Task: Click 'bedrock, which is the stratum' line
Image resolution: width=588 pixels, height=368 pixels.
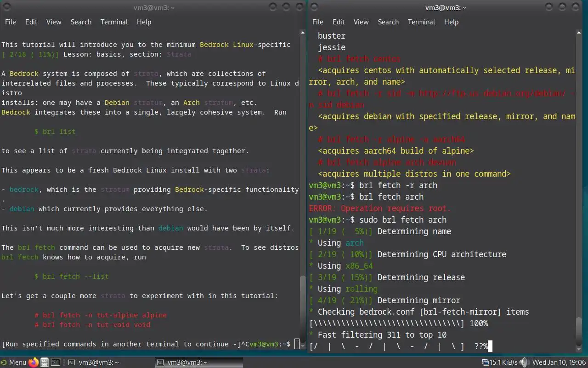Action: tap(150, 190)
